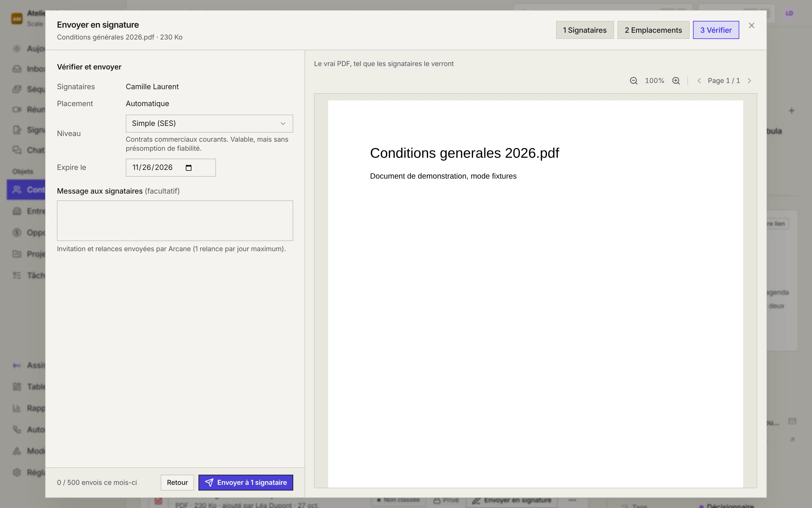Click the plus icon in background window
The width and height of the screenshot is (812, 508).
pos(791,111)
